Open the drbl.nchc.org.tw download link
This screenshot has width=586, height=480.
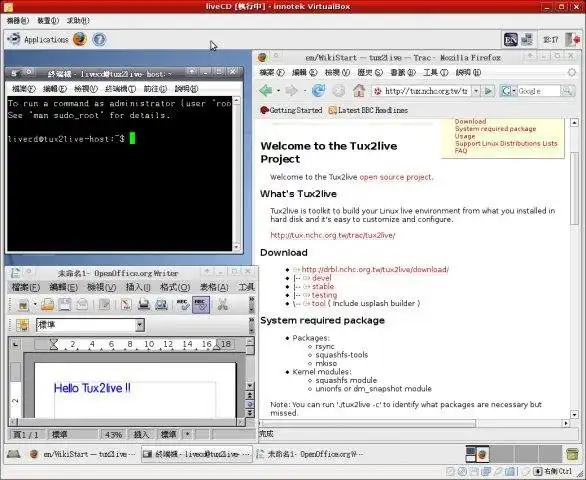point(375,270)
